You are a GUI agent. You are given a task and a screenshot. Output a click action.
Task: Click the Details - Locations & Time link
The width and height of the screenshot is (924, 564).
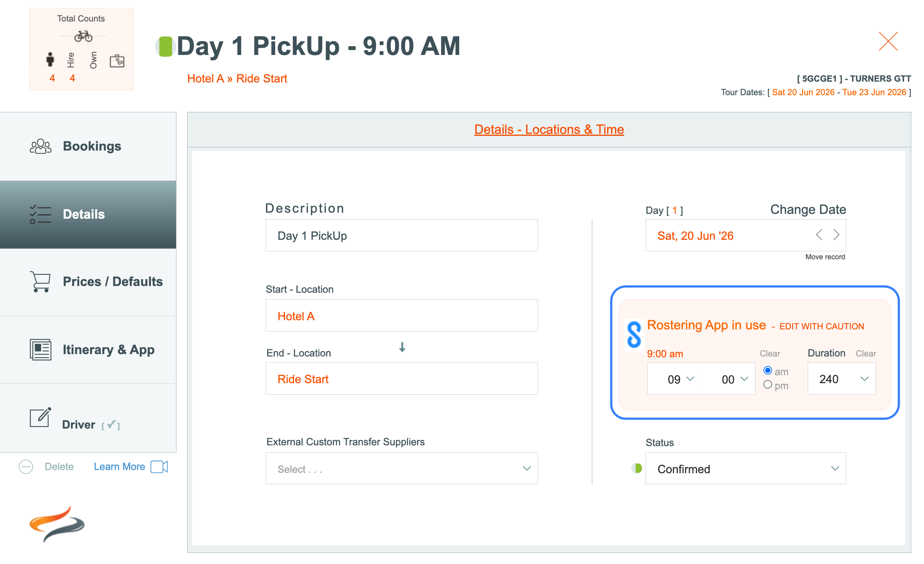pyautogui.click(x=549, y=129)
